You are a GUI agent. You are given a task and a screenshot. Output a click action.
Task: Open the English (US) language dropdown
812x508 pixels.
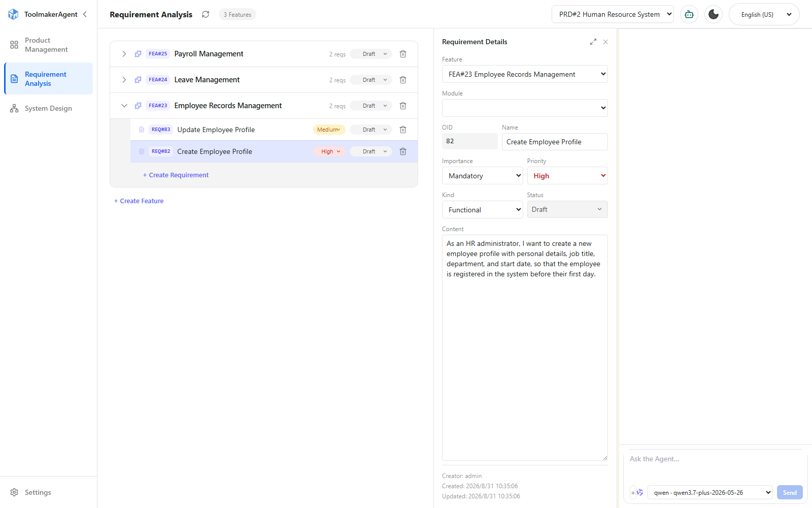tap(764, 14)
